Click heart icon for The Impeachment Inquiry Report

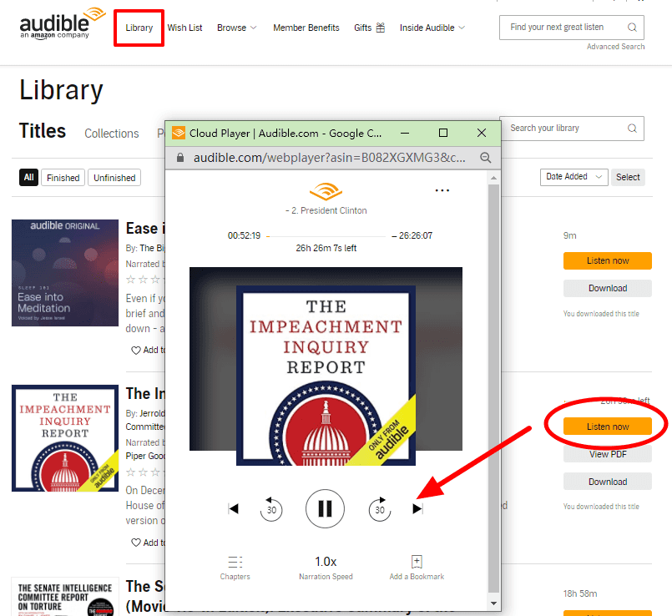coord(136,543)
